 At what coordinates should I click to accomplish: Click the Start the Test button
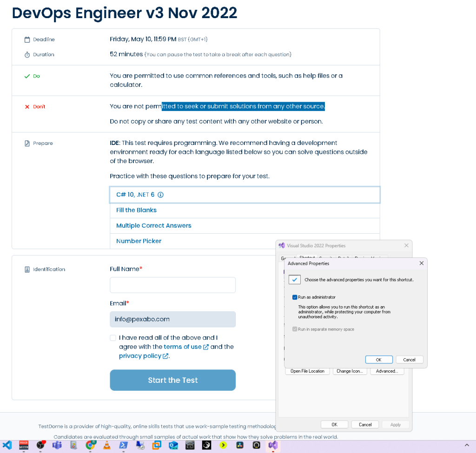click(173, 380)
